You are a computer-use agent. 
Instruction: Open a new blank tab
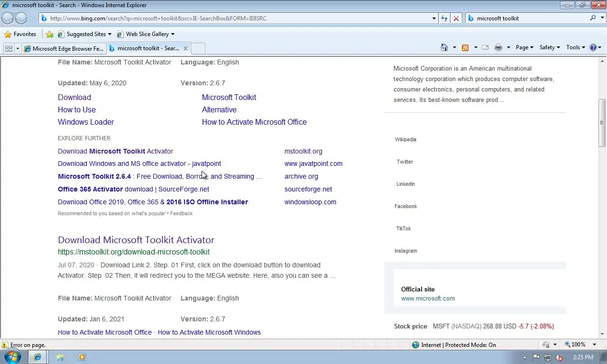tap(198, 48)
